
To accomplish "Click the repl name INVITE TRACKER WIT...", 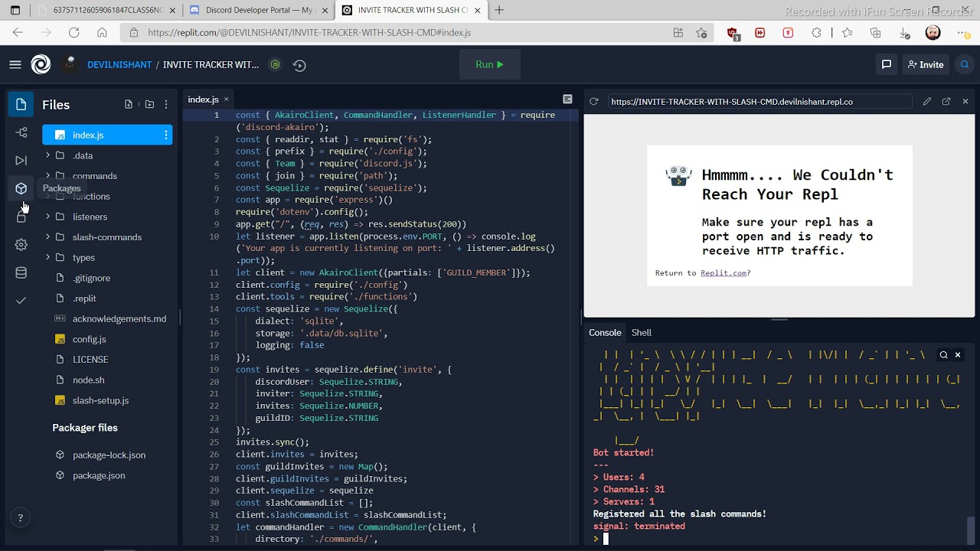I will coord(211,65).
